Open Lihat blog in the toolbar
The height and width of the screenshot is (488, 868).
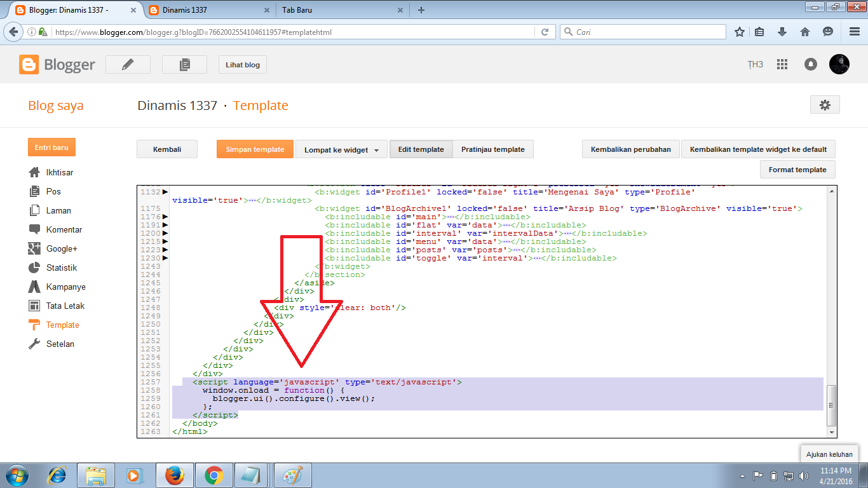[x=242, y=64]
